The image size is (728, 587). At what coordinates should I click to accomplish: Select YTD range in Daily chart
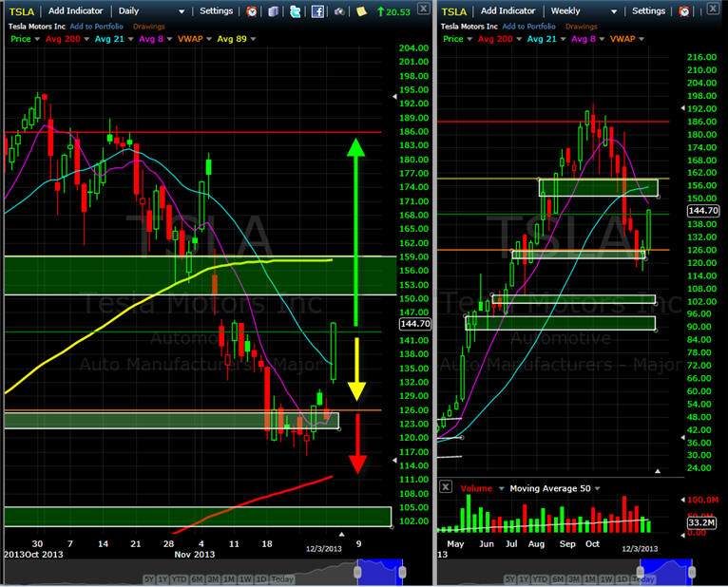[179, 579]
